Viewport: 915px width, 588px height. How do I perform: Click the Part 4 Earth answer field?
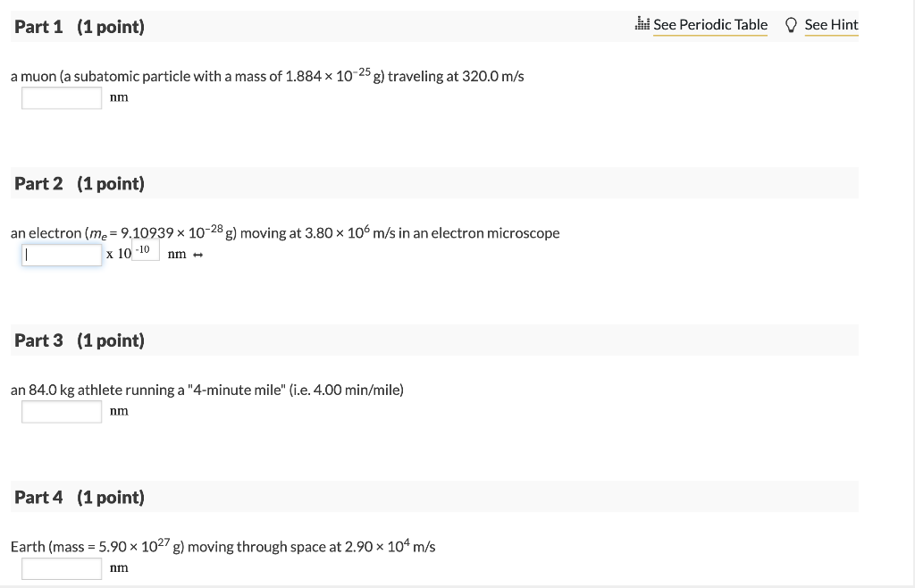tap(61, 567)
